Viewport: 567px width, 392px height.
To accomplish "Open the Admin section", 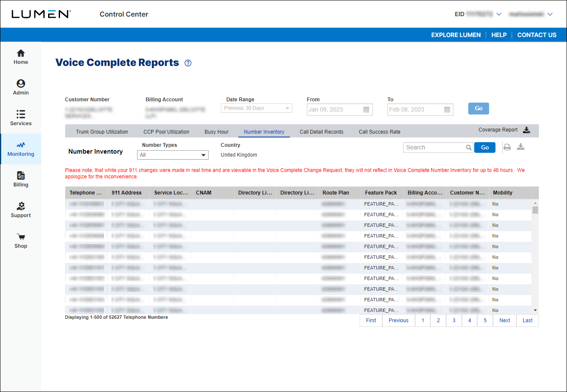I will [x=20, y=88].
